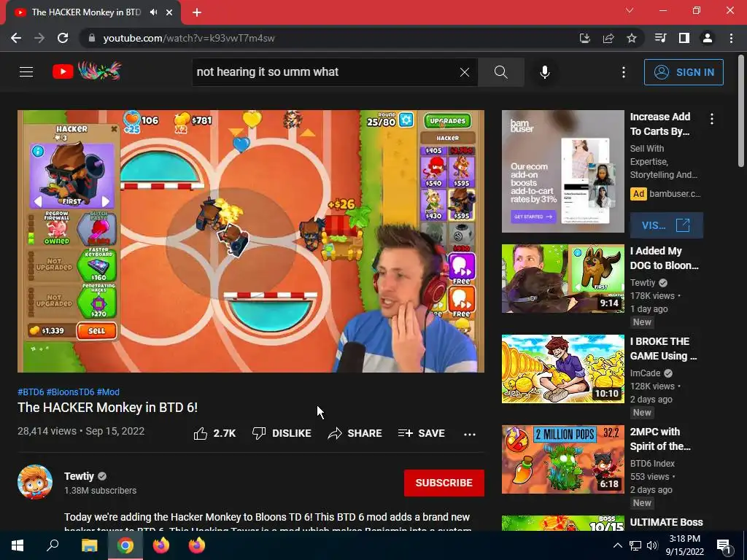The width and height of the screenshot is (747, 560).
Task: Open clock showing 3:18 PM
Action: tap(684, 545)
